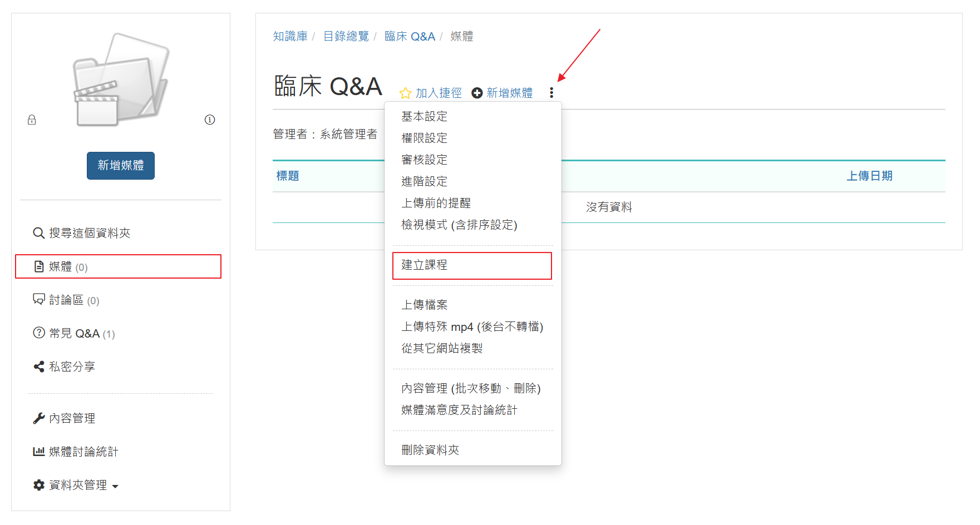Open the 知識庫 breadcrumb link

tap(290, 36)
